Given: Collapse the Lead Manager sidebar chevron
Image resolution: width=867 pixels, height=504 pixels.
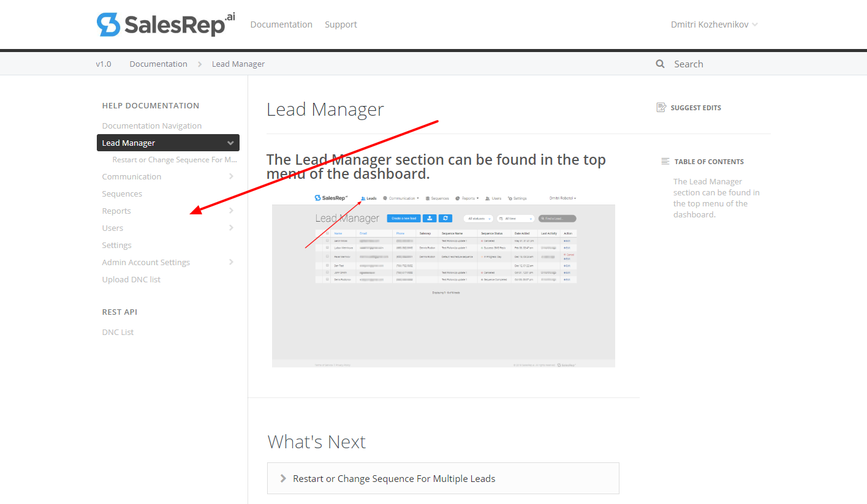Looking at the screenshot, I should coord(230,143).
